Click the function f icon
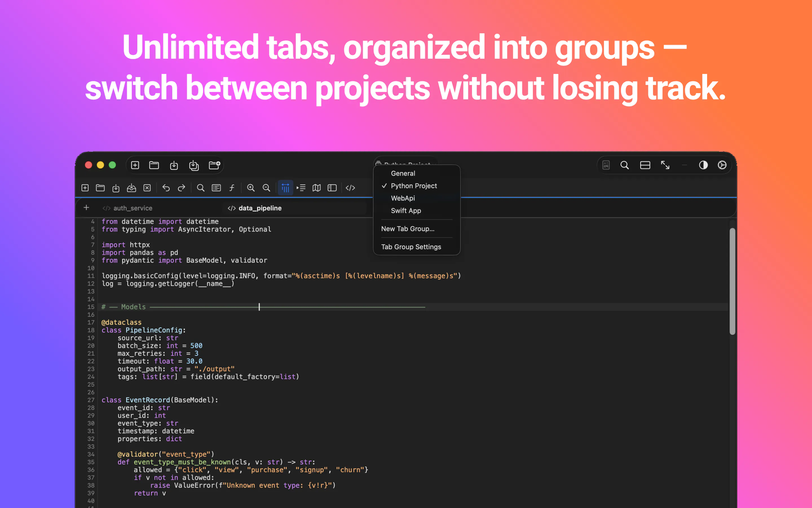 tap(232, 188)
